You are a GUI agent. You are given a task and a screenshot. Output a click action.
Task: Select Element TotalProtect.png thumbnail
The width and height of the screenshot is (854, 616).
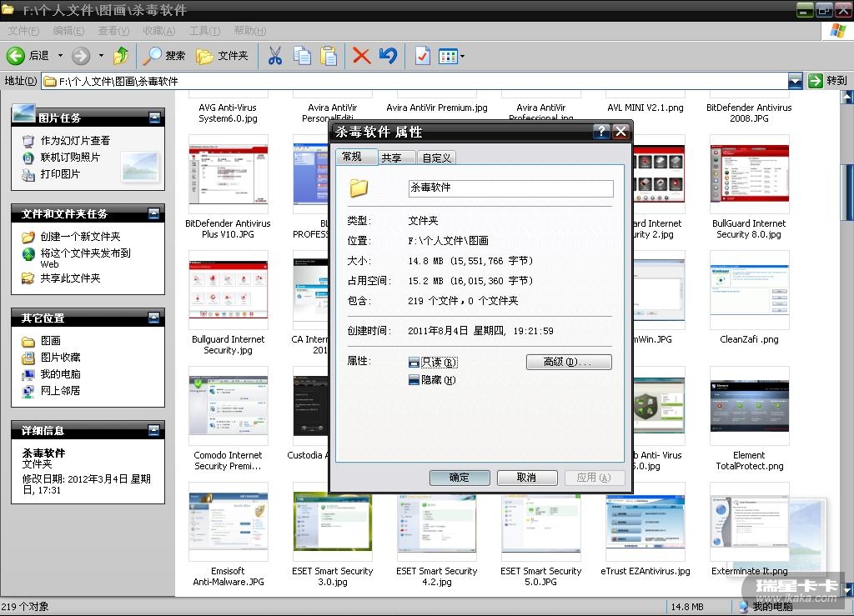tap(750, 406)
